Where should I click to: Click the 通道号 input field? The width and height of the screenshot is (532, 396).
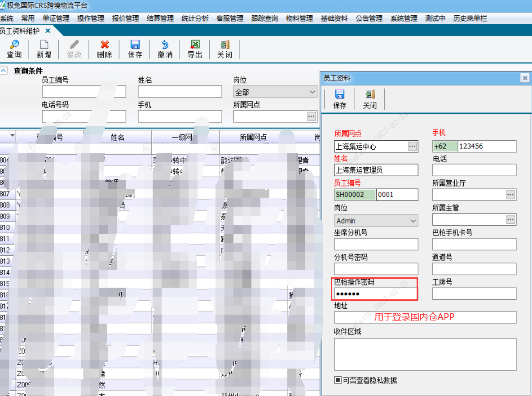474,269
